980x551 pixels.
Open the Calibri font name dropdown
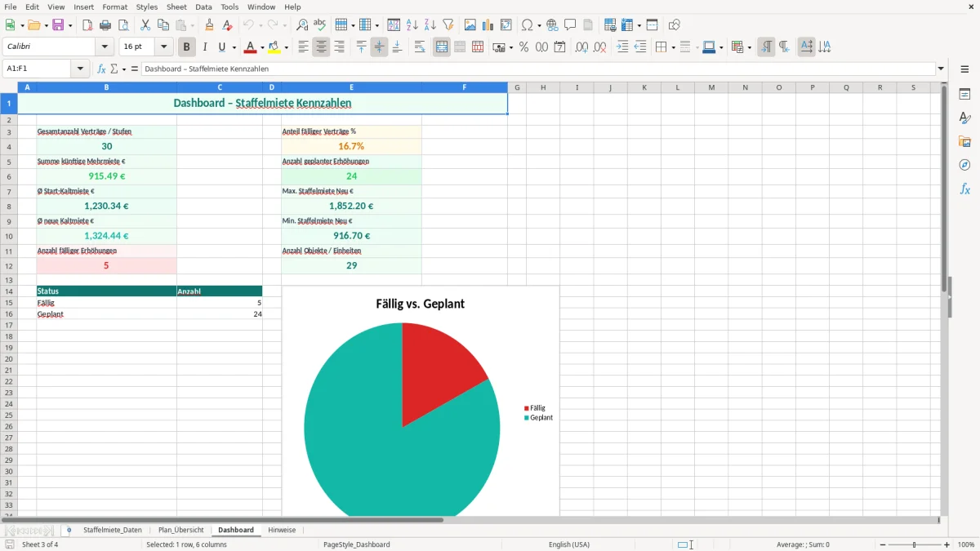tap(105, 47)
